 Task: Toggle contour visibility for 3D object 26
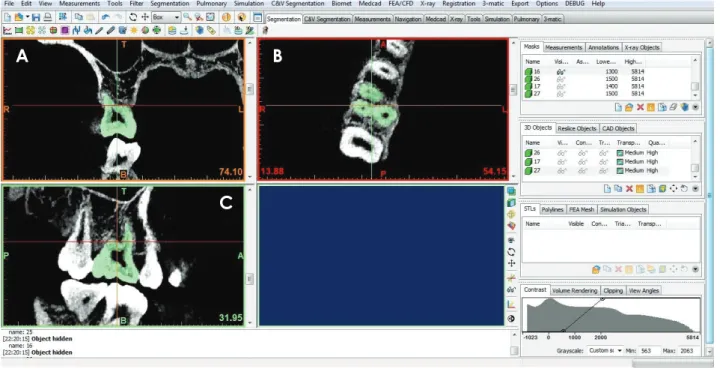click(x=583, y=153)
